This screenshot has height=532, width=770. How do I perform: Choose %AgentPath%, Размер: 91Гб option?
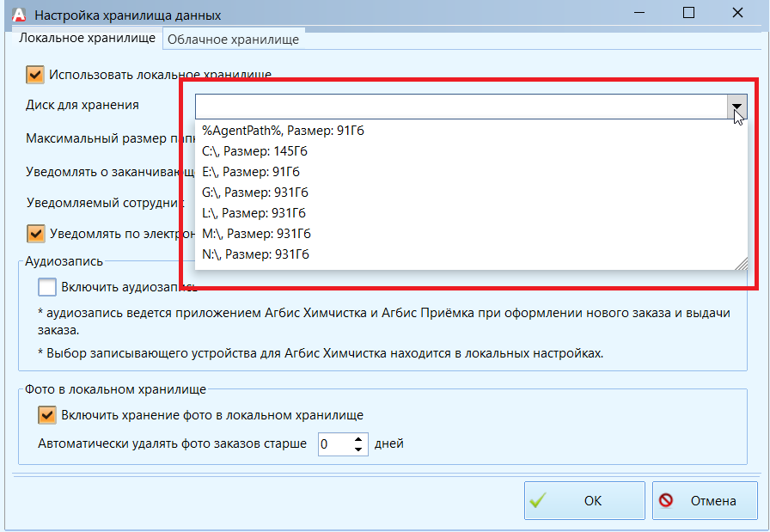pyautogui.click(x=471, y=131)
